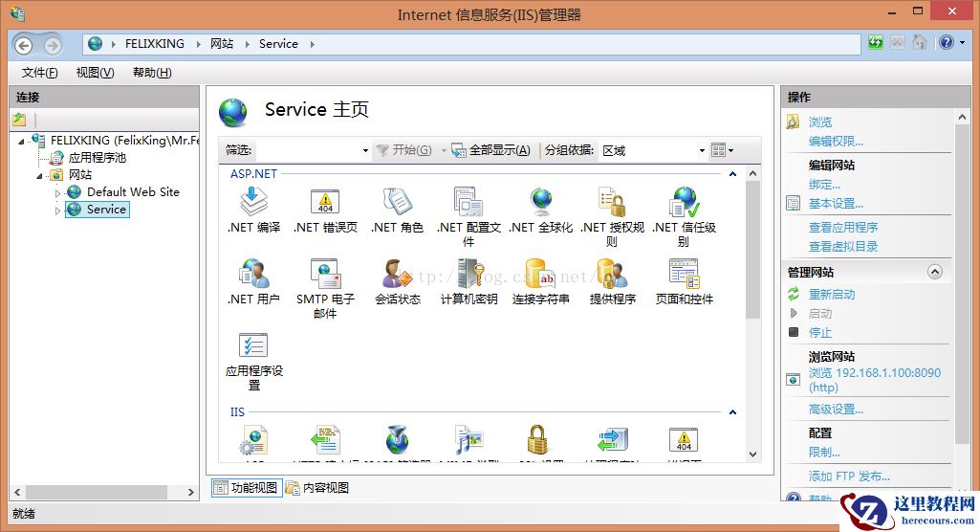Click the refresh page icon in address bar
The image size is (980, 532).
(x=876, y=42)
